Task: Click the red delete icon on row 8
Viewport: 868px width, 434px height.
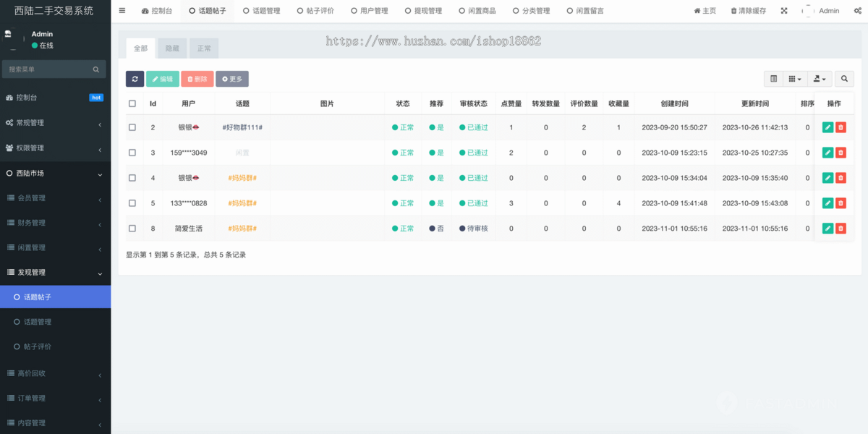Action: [841, 228]
